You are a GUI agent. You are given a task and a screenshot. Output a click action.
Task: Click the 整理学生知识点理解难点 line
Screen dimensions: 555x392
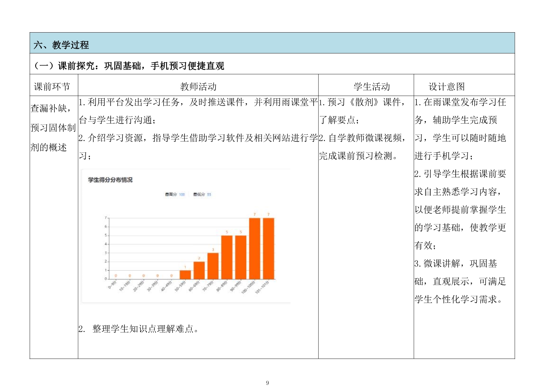pos(139,329)
